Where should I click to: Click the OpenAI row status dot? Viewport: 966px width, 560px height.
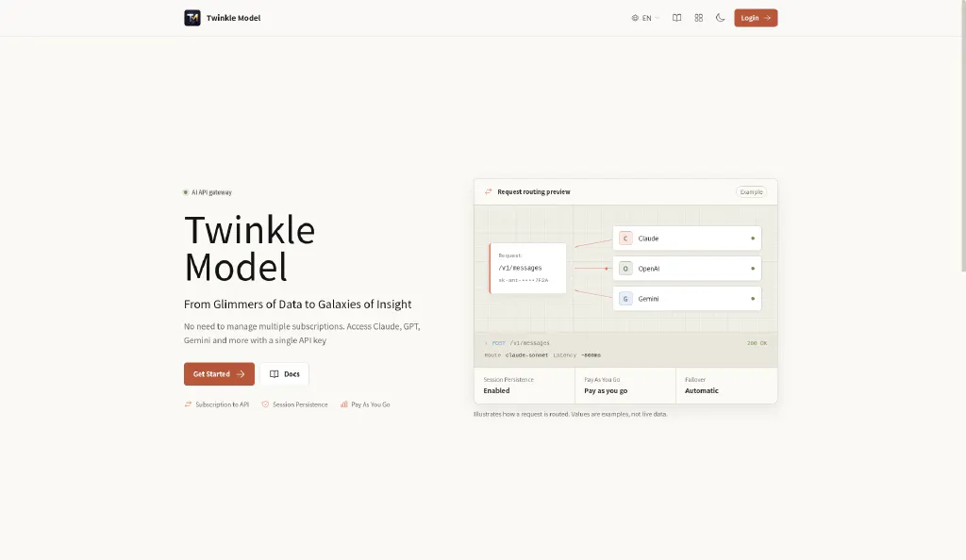click(752, 269)
